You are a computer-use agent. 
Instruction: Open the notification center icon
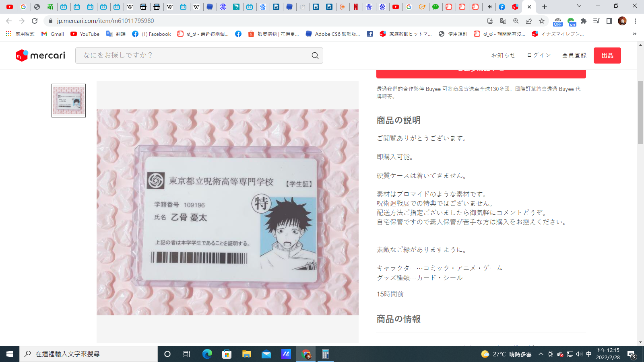click(632, 354)
